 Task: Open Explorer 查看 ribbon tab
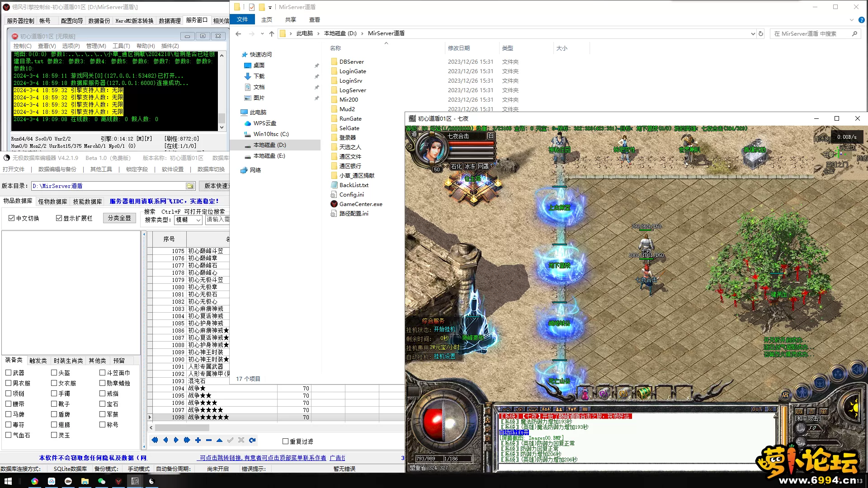coord(315,20)
